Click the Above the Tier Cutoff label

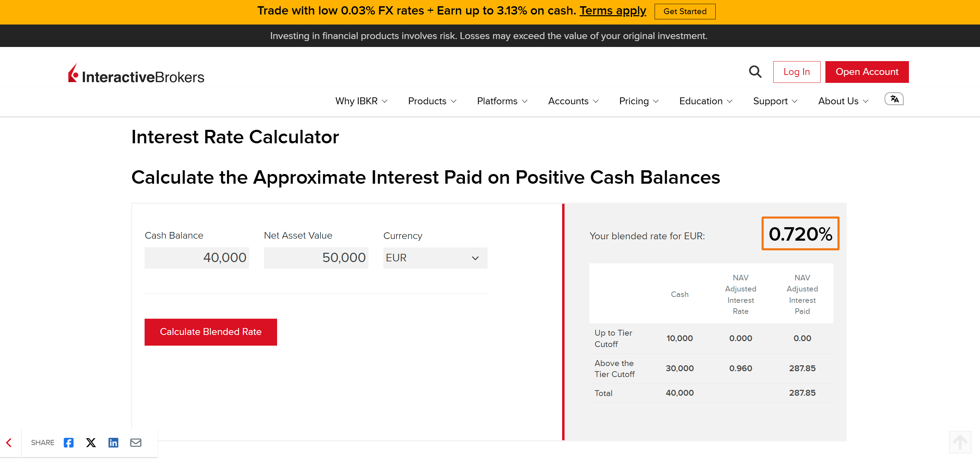pyautogui.click(x=615, y=369)
